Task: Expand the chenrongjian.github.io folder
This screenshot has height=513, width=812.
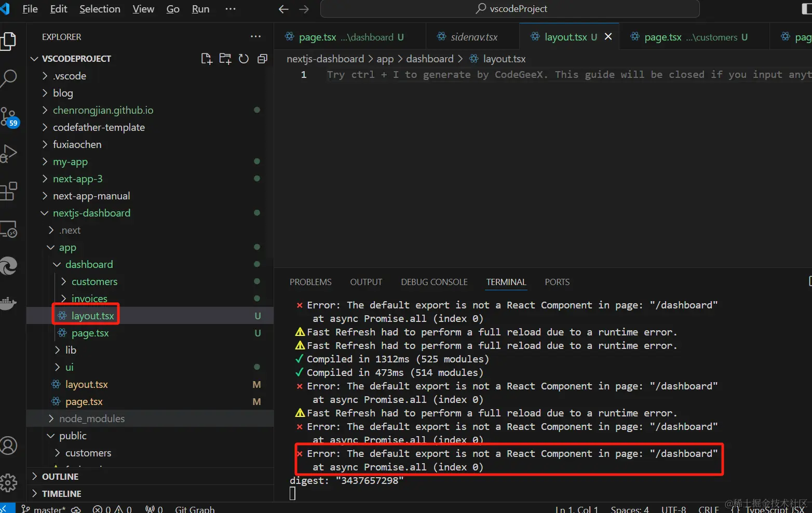Action: 151,110
